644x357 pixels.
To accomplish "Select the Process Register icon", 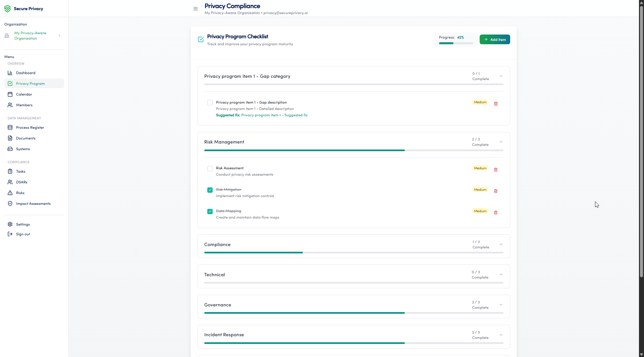I will (10, 127).
